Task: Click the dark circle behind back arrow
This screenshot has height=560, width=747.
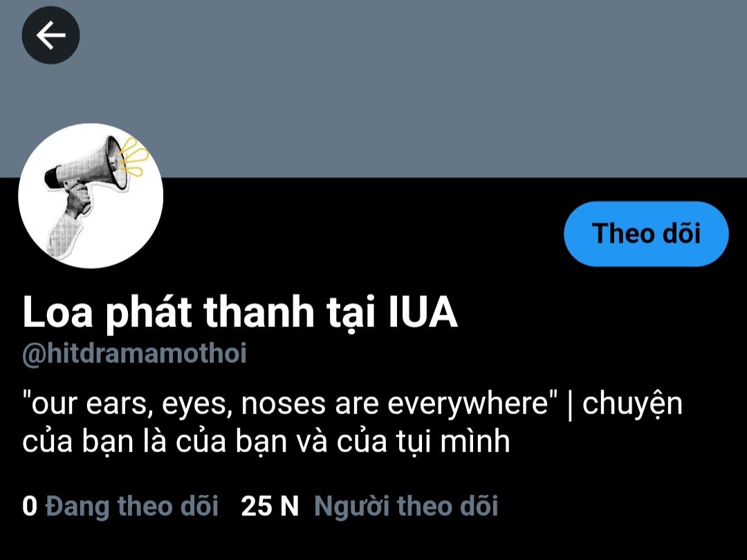Action: [x=50, y=35]
